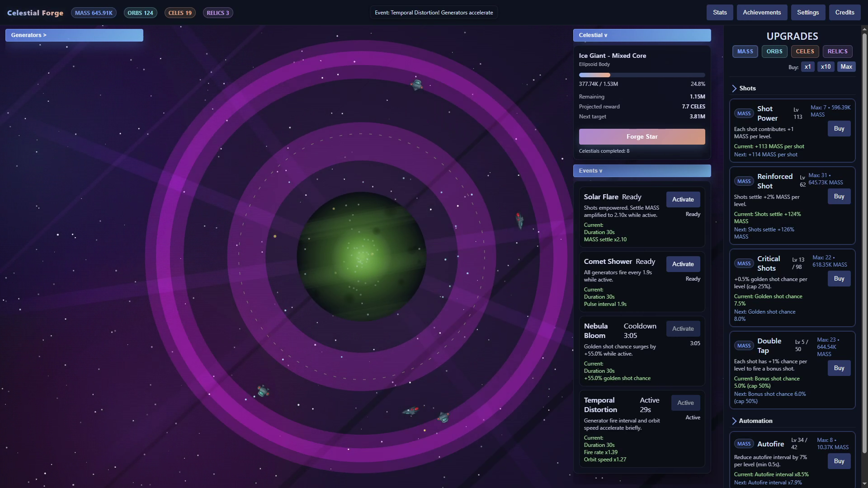The image size is (868, 488).
Task: Switch to the ORBS upgrades tab
Action: click(x=774, y=52)
